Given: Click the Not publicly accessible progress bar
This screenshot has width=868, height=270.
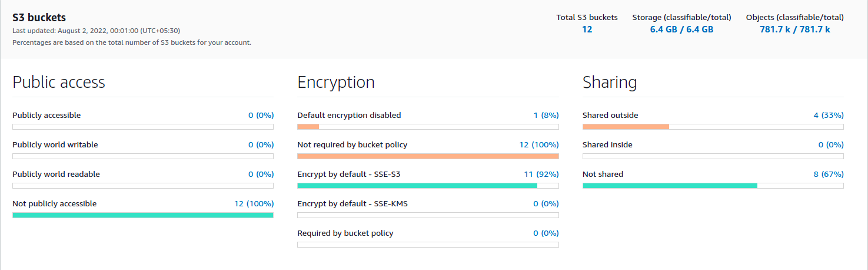Looking at the screenshot, I should tap(143, 215).
